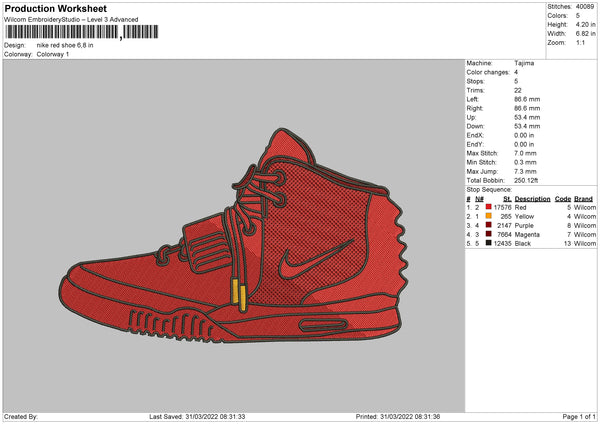This screenshot has width=600, height=424.
Task: Click the yellow lace tips on the shoe
Action: click(239, 295)
